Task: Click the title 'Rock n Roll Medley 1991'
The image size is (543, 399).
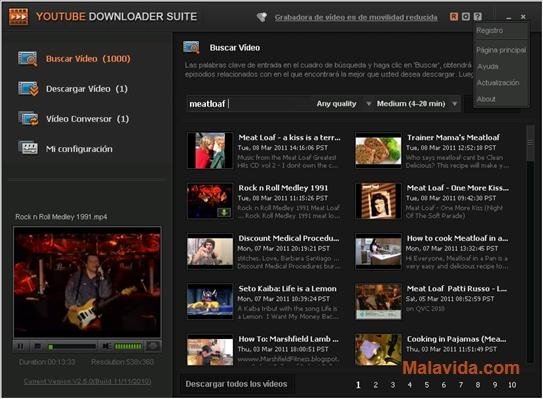Action: click(x=283, y=188)
